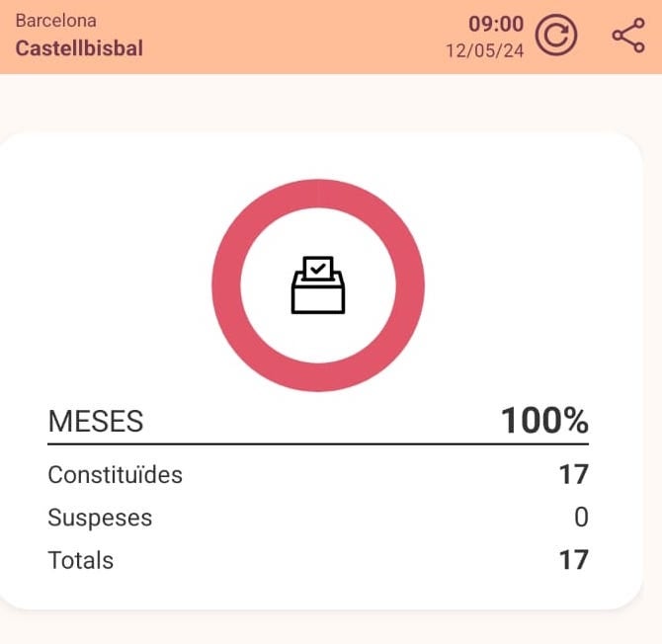Tap the ballot box icon
Screen dimensions: 662x644
318,285
